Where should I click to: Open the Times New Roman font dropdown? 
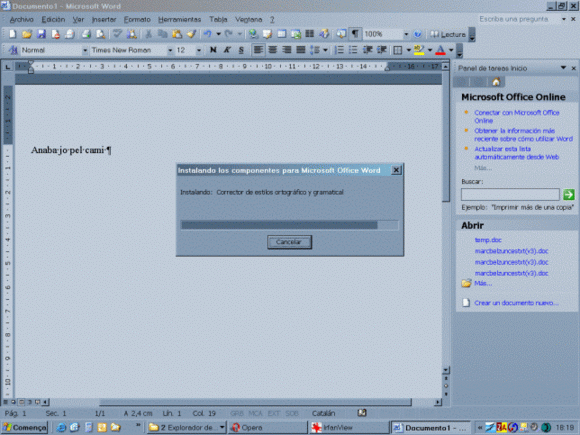[x=170, y=50]
